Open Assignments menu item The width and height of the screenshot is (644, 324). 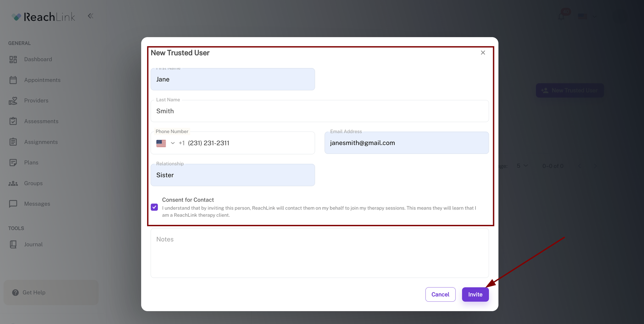coord(41,142)
